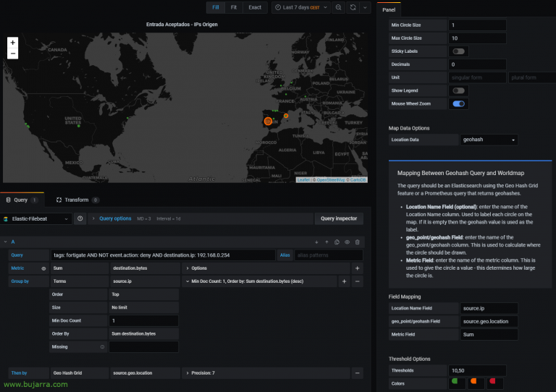Open the refresh interval dropdown arrow
This screenshot has width=556, height=392.
pos(365,7)
